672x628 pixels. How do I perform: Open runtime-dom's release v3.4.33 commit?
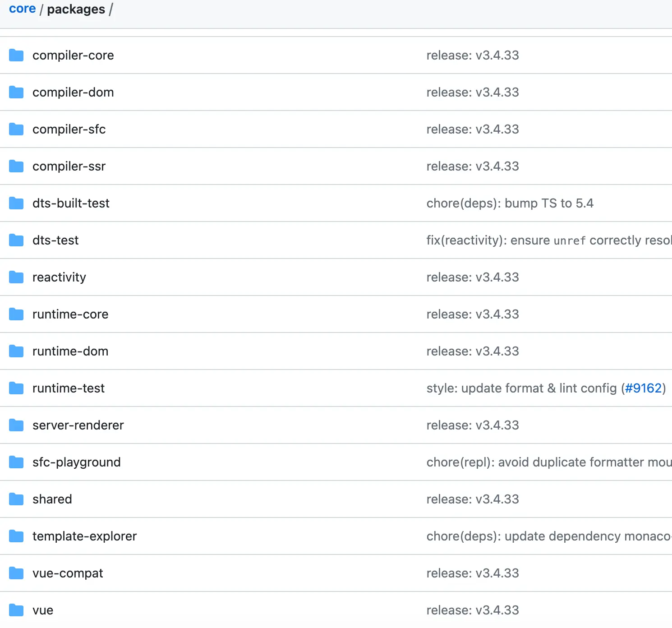click(x=473, y=351)
